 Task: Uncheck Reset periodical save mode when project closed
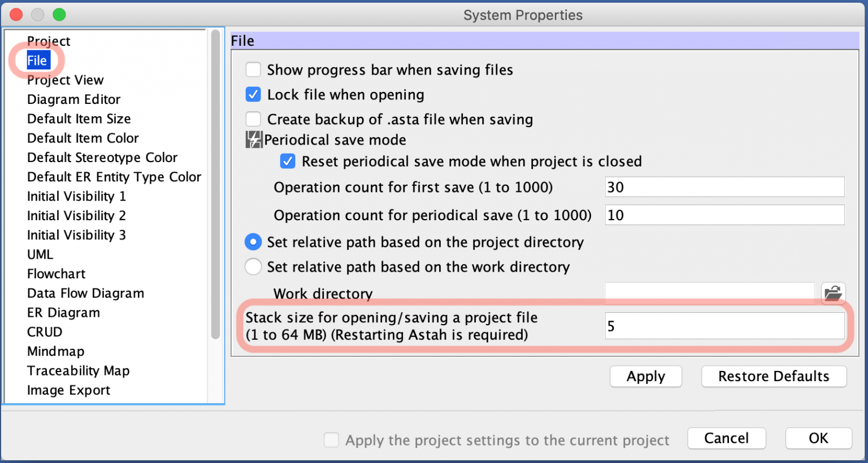288,161
